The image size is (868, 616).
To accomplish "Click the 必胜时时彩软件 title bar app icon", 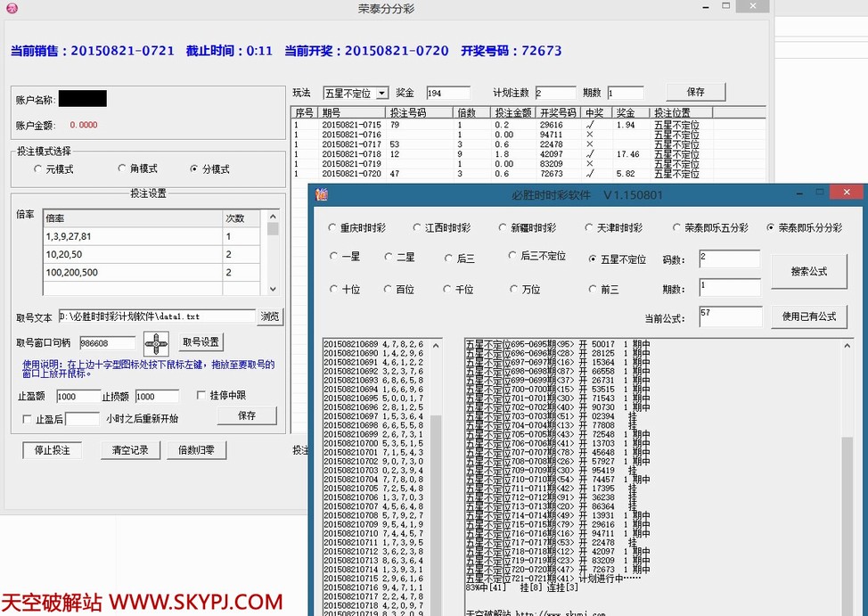I will tap(322, 194).
